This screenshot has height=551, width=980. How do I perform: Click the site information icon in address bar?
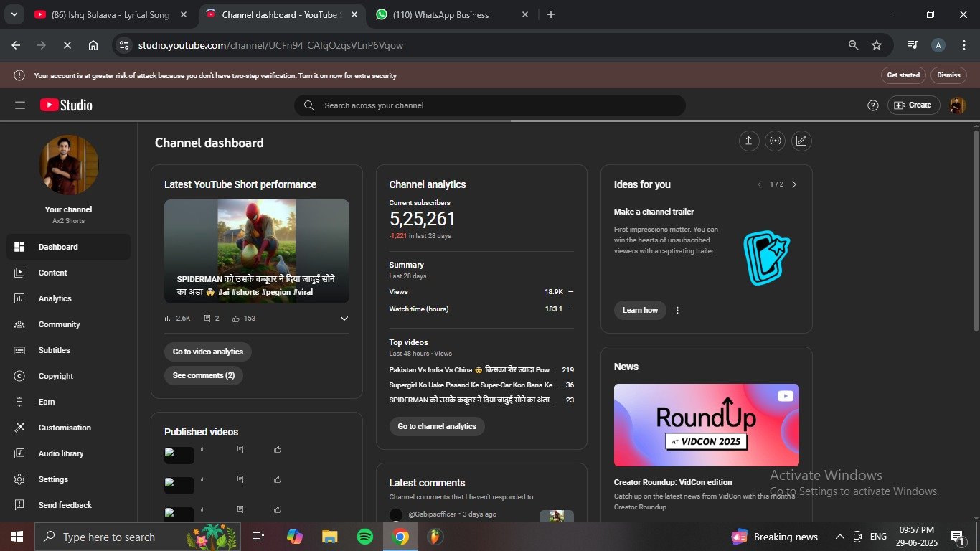coord(124,45)
